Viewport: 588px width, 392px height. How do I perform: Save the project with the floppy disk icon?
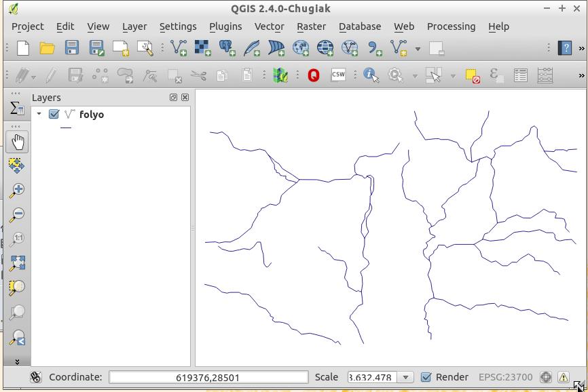72,48
